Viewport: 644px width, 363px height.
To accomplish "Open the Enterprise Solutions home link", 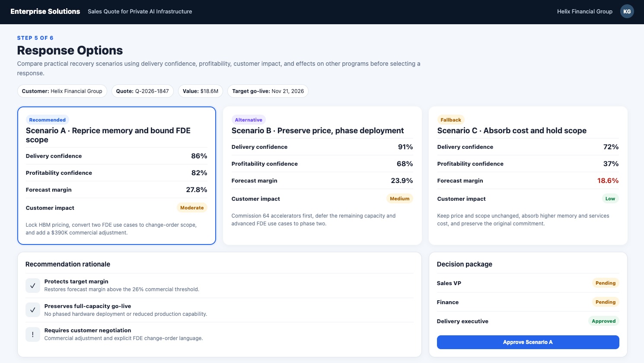I will (x=45, y=12).
